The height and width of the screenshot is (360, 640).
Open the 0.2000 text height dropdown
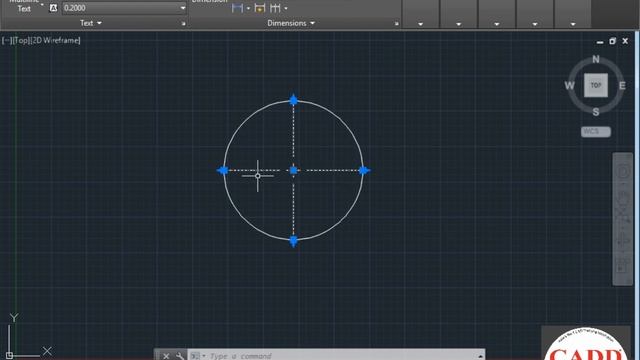pyautogui.click(x=182, y=8)
